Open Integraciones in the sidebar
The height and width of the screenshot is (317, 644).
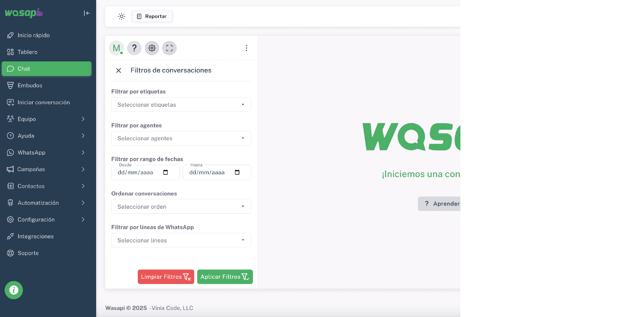(x=47, y=236)
